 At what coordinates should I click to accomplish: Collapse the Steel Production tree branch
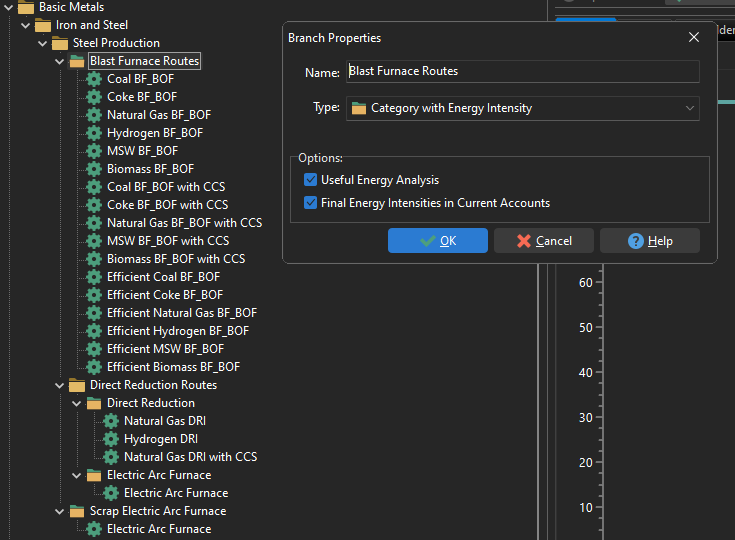[43, 43]
